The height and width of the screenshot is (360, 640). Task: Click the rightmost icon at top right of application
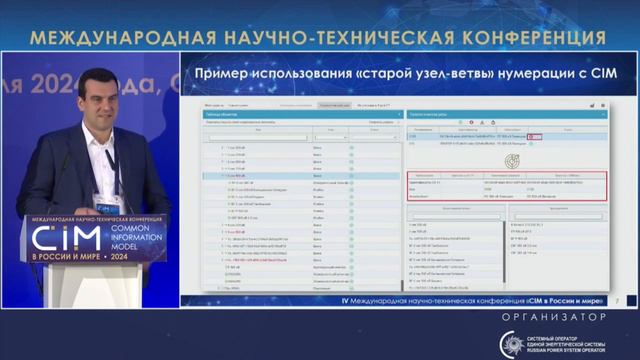(603, 105)
